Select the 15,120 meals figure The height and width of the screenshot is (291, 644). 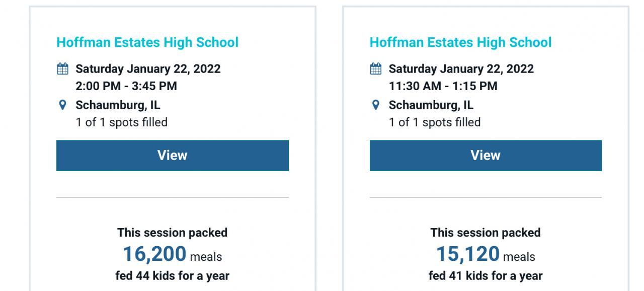[468, 254]
